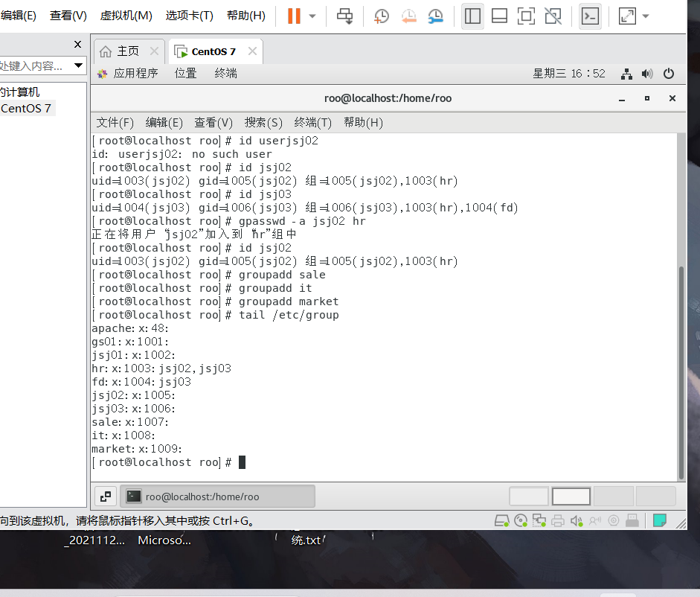Switch to the first workspace box

click(x=529, y=497)
